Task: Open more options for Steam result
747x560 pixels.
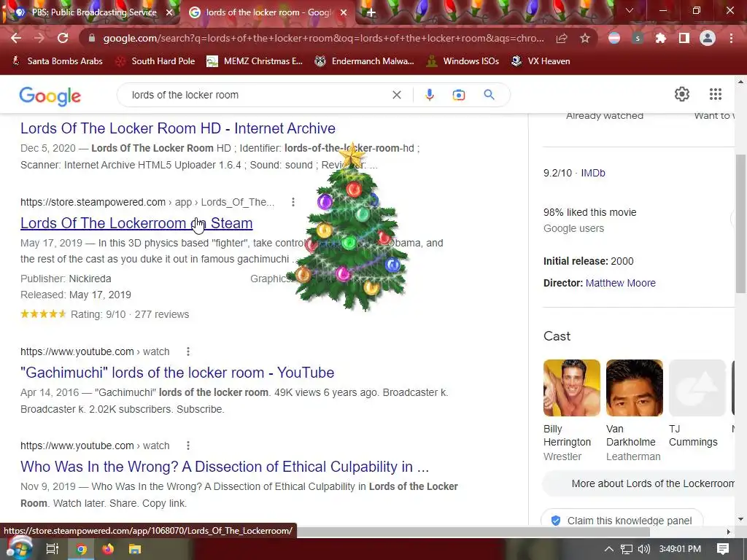Action: coord(293,202)
